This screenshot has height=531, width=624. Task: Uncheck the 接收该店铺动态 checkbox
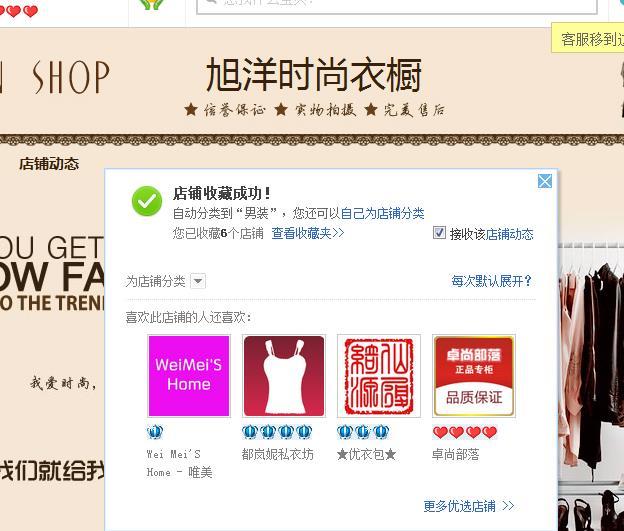point(439,232)
